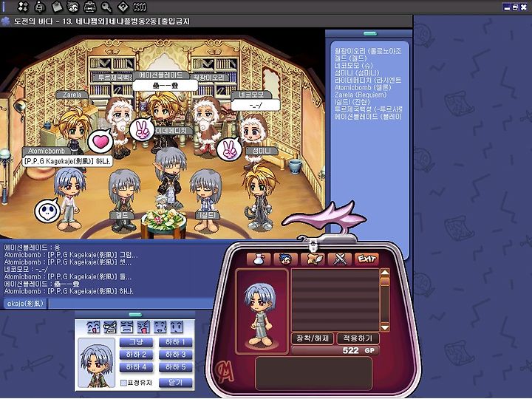Click the chat input field
532x399 pixels.
tap(131, 304)
